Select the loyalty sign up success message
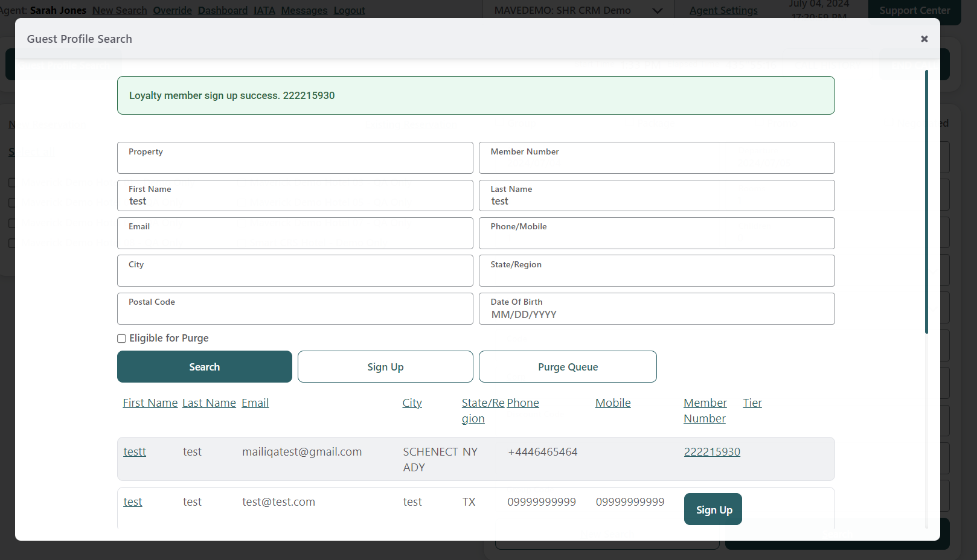This screenshot has width=977, height=560. [x=232, y=95]
